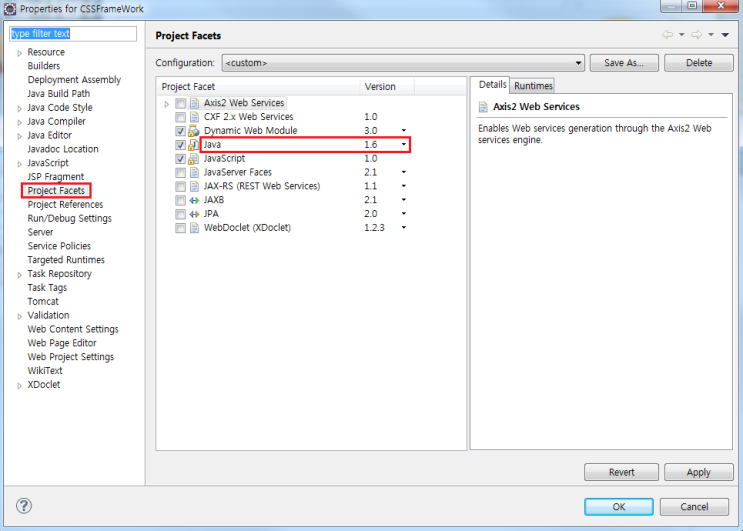The image size is (743, 531).
Task: Click the Version column header
Action: [x=387, y=87]
